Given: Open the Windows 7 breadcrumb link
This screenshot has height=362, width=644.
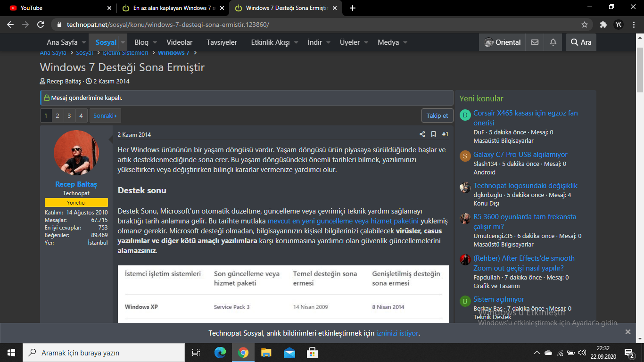Looking at the screenshot, I should tap(173, 52).
